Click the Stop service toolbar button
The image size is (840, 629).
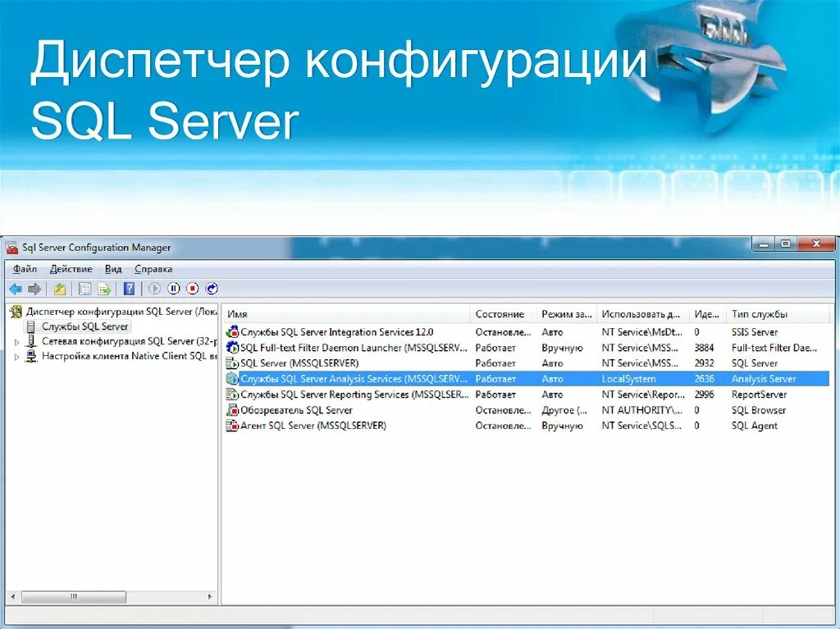tap(193, 289)
